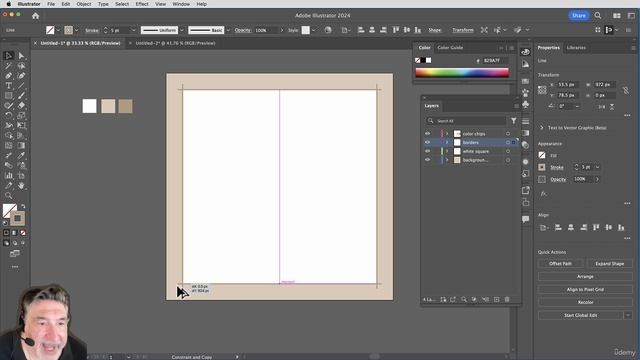640x360 pixels.
Task: Click the Fill swatch in Properties Appearance
Action: [542, 155]
